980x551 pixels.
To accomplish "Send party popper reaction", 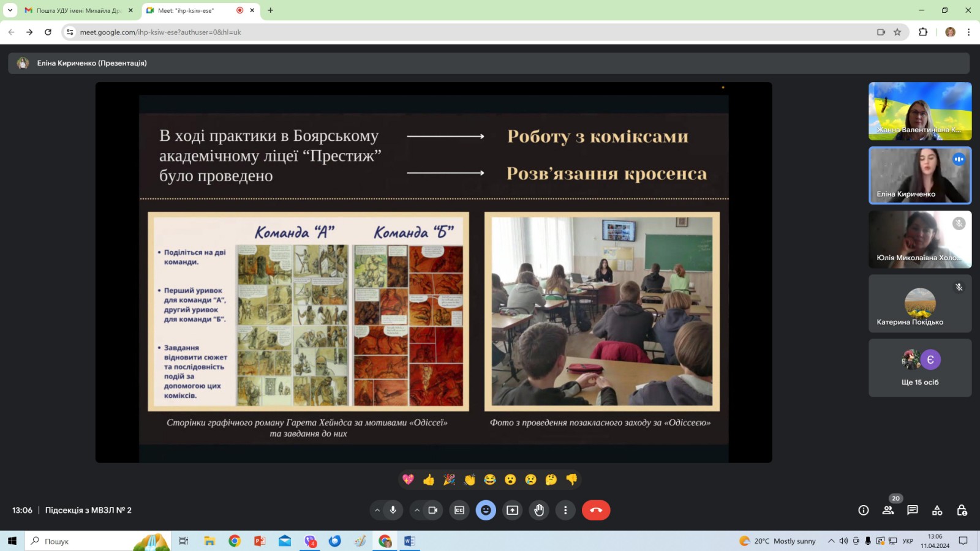I will click(x=449, y=479).
